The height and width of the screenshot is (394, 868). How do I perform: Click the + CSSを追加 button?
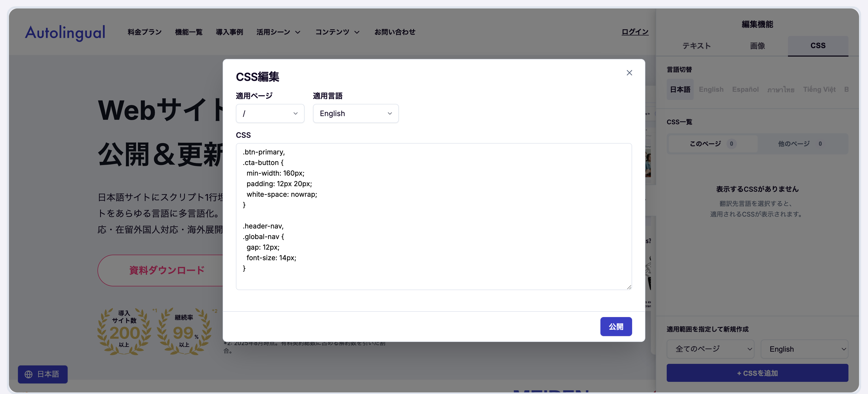(x=757, y=373)
